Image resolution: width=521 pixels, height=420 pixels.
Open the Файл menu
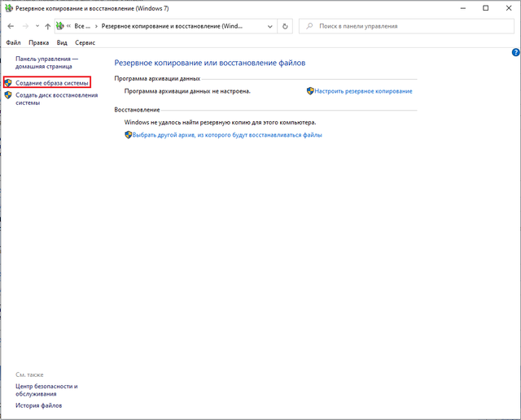(x=13, y=42)
